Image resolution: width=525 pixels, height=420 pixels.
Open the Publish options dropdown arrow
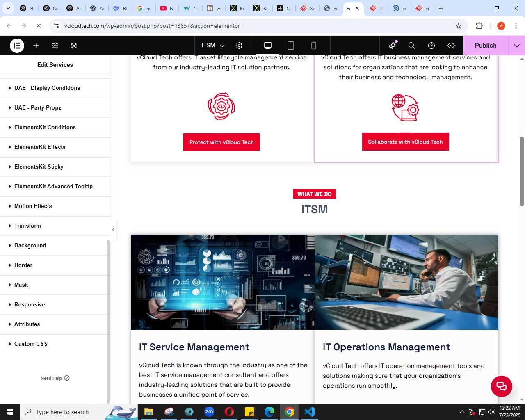517,46
